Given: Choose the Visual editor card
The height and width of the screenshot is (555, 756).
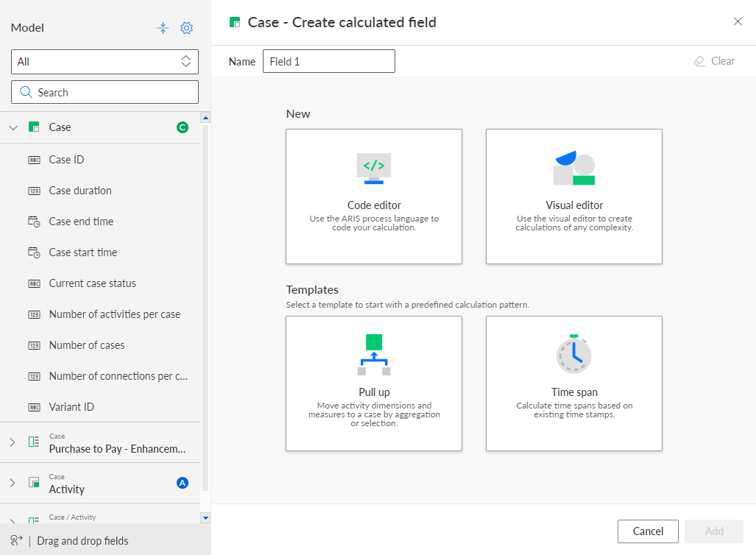Looking at the screenshot, I should point(574,197).
